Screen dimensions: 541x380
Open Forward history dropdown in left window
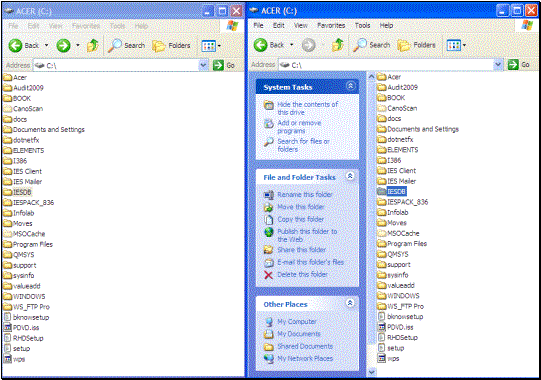[x=78, y=45]
